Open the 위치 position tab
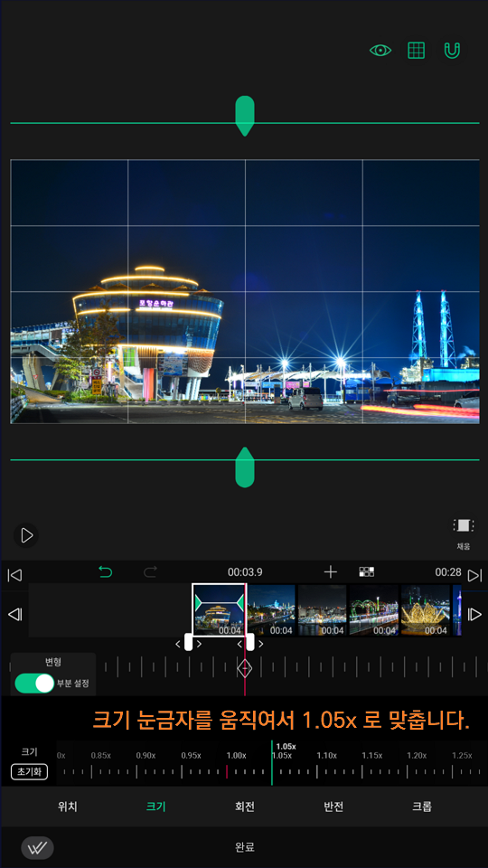Image resolution: width=488 pixels, height=868 pixels. (x=68, y=807)
